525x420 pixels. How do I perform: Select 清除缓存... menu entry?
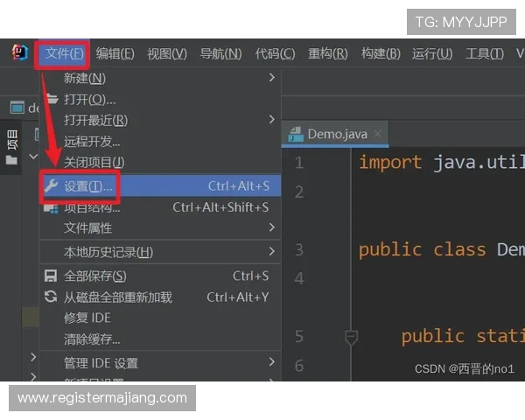click(160, 339)
